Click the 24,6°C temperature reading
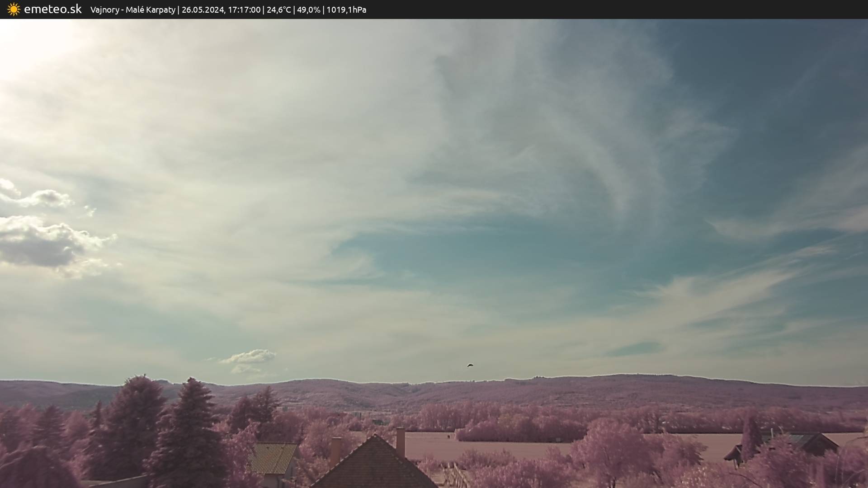The image size is (868, 488). click(x=278, y=9)
